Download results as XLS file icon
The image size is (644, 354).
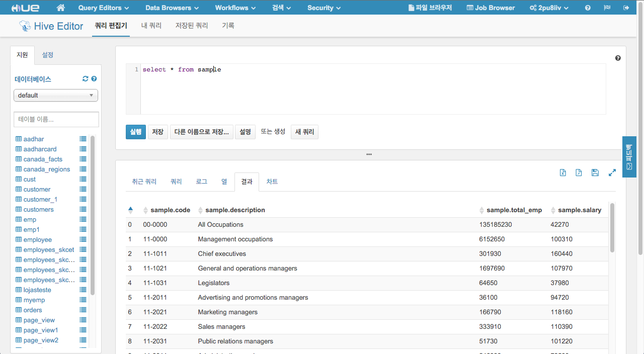tap(563, 172)
